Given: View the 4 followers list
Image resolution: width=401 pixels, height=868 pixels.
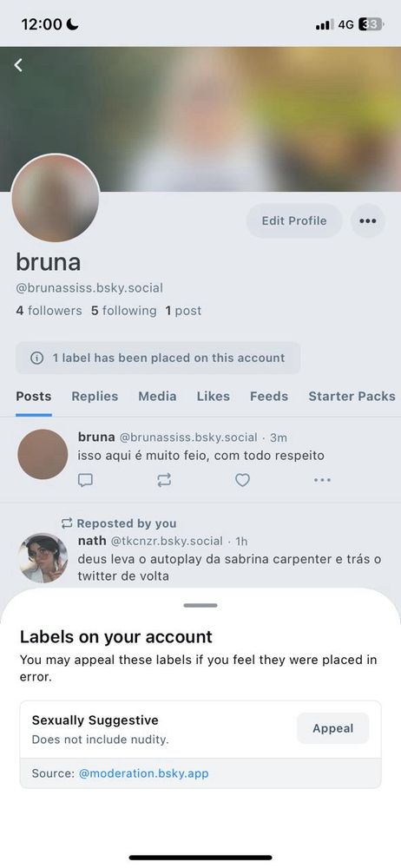Looking at the screenshot, I should (49, 311).
